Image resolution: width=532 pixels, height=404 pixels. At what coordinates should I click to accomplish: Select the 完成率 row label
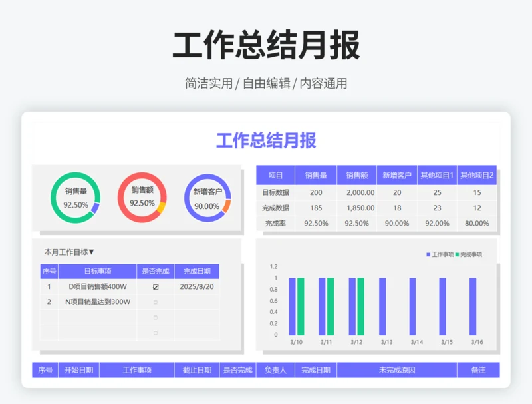point(275,224)
